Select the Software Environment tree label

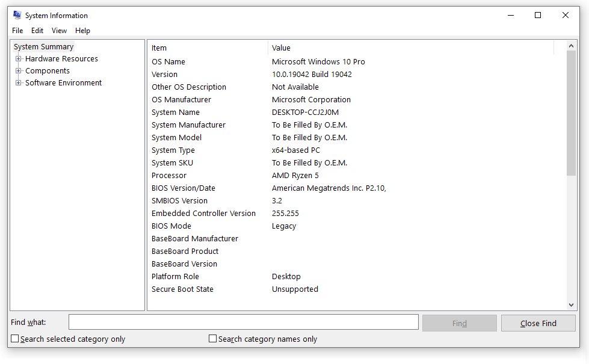point(64,82)
